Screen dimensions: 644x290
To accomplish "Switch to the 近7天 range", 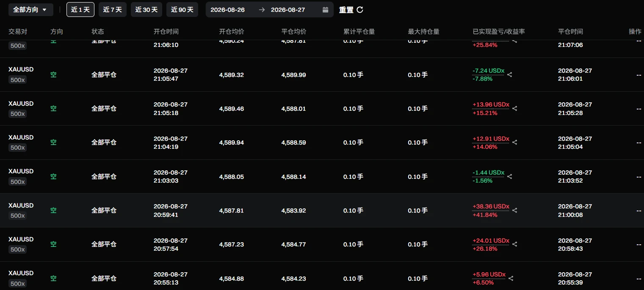I will (113, 10).
